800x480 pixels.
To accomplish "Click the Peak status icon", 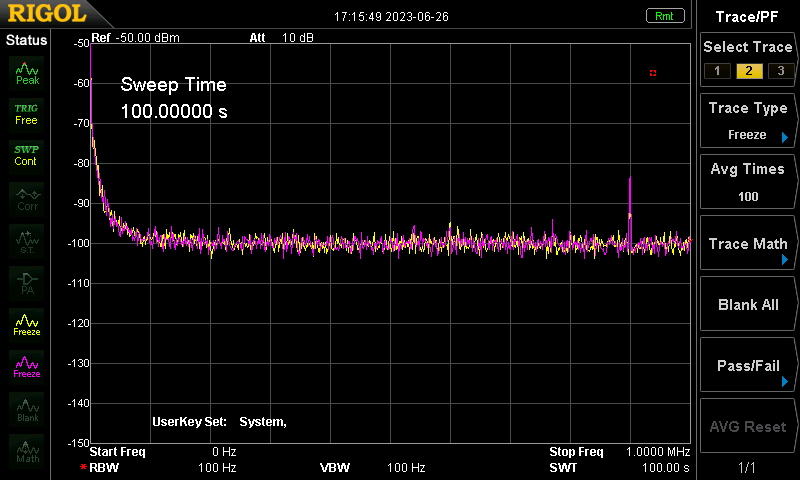I will click(27, 73).
